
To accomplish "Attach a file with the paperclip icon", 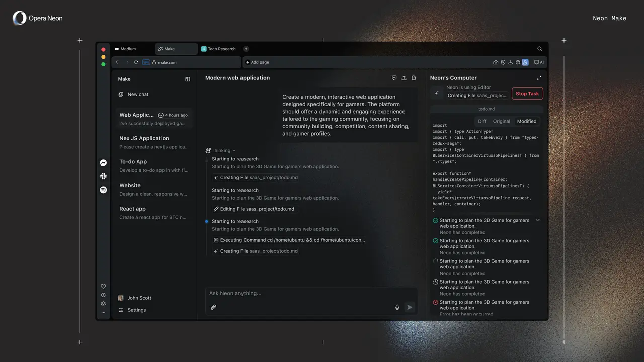I will 214,307.
